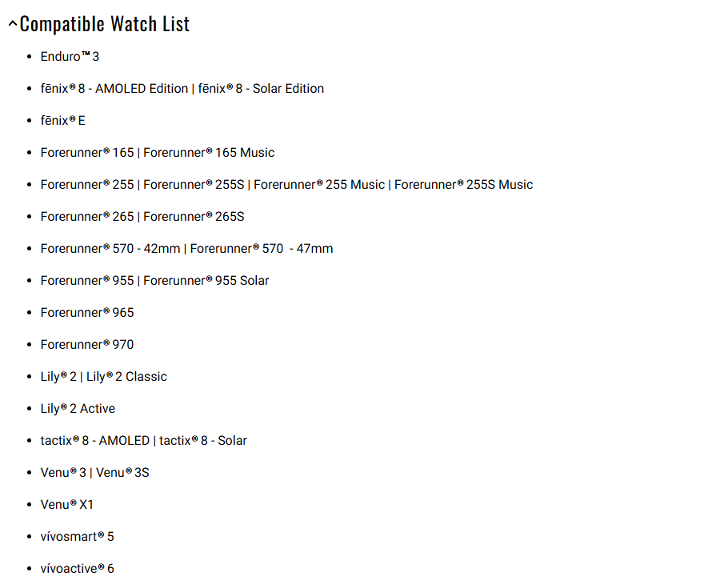Image resolution: width=704 pixels, height=588 pixels.
Task: Click Forerunner 570 - 47mm text
Action: click(262, 249)
